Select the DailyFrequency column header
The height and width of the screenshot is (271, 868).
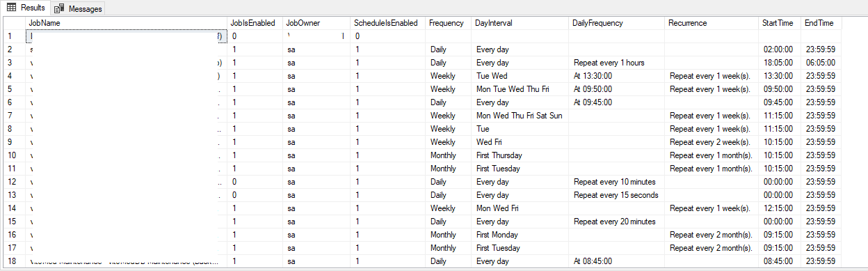point(617,23)
